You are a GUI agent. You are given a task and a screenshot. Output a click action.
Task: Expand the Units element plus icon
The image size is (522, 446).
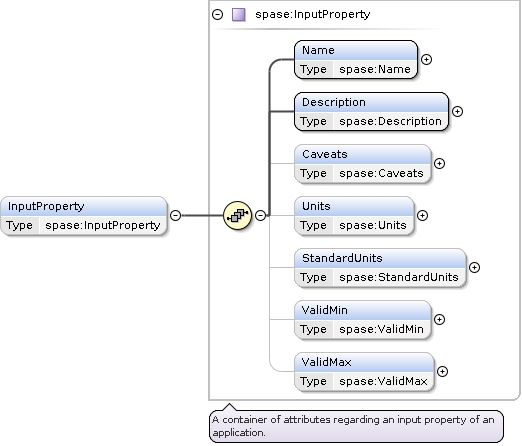point(422,215)
